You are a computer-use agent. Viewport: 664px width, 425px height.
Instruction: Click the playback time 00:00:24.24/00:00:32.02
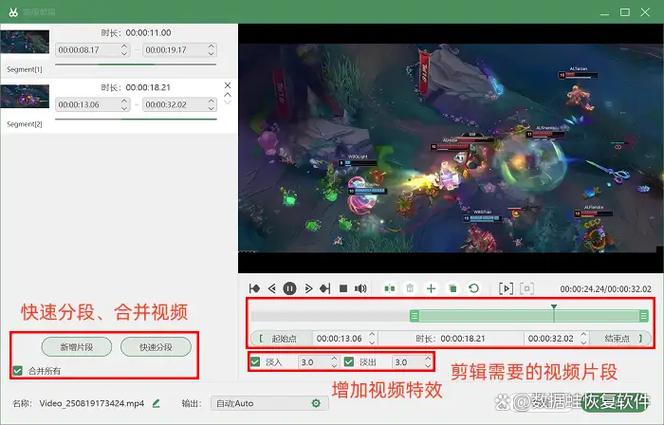tap(606, 289)
